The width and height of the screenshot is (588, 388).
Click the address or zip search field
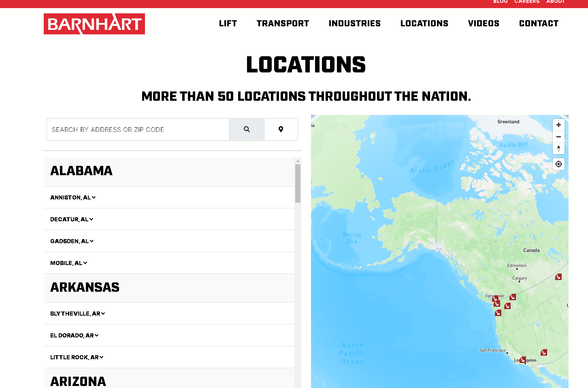click(138, 129)
